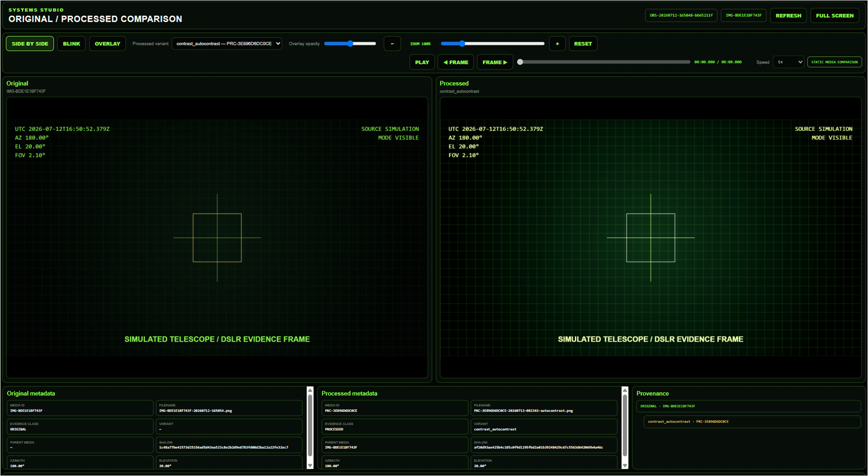This screenshot has width=868, height=476.
Task: Select provenance entry ORIGINAL IMG-BDE1E1BF743F
Action: 748,406
